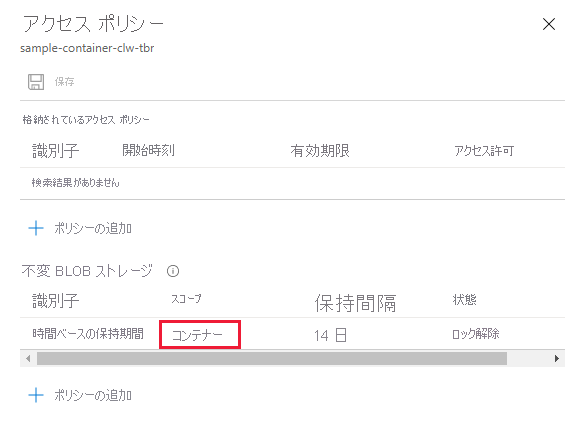Click the アクセス許可 column header
Image resolution: width=583 pixels, height=432 pixels.
pos(484,151)
